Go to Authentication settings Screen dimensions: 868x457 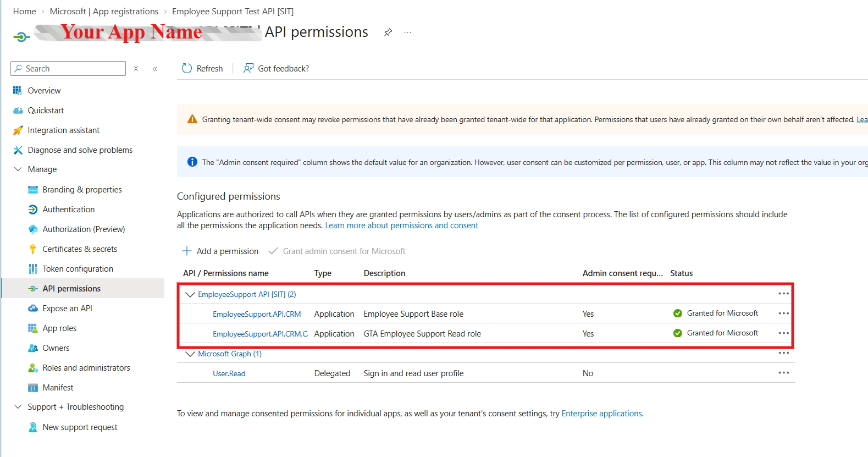tap(69, 210)
